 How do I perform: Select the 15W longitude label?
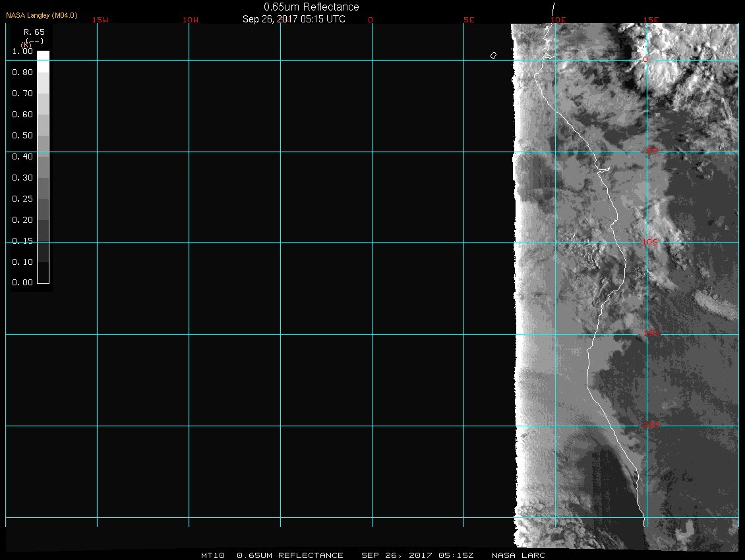click(x=100, y=20)
